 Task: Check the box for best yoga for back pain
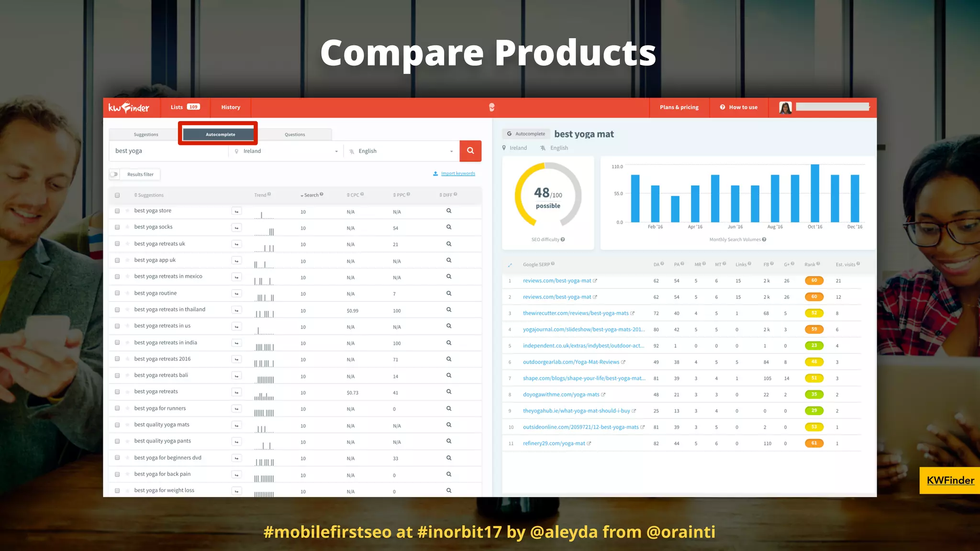click(x=117, y=474)
